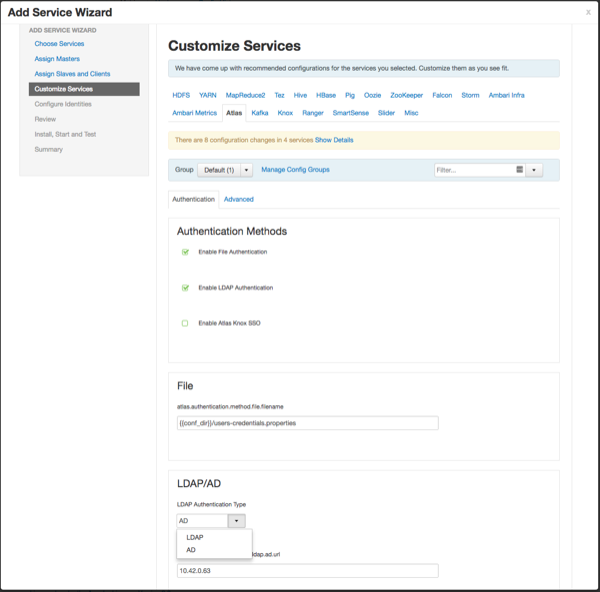Uncheck Enable LDAP Authentication
The height and width of the screenshot is (592, 600).
point(185,288)
